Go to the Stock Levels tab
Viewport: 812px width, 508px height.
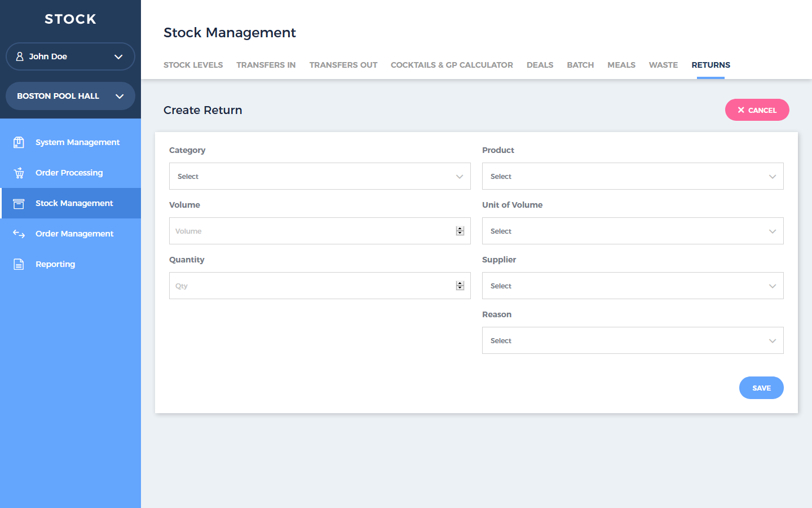tap(193, 65)
